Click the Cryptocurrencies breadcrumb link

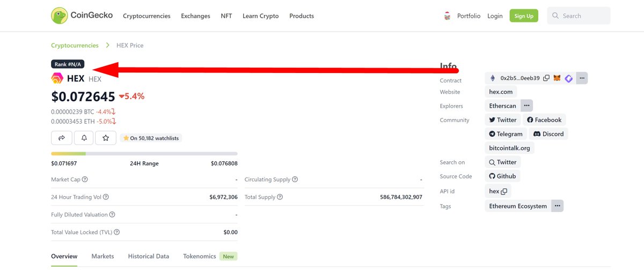coord(75,46)
